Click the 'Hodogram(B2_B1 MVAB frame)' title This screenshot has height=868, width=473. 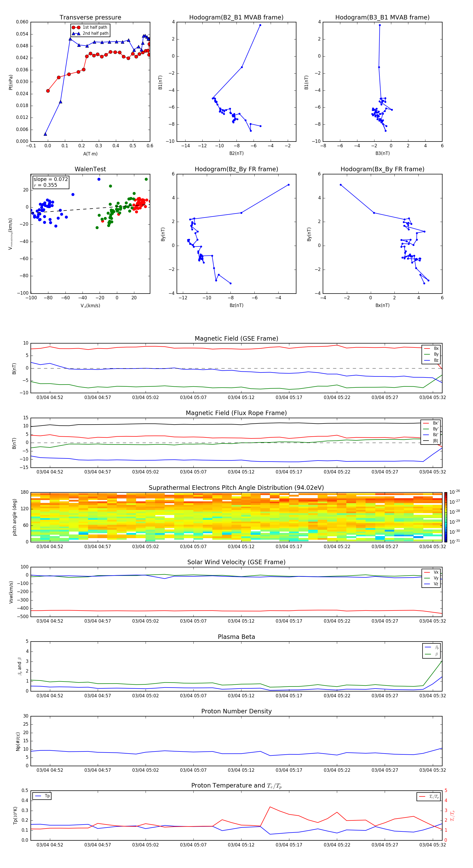point(236,18)
